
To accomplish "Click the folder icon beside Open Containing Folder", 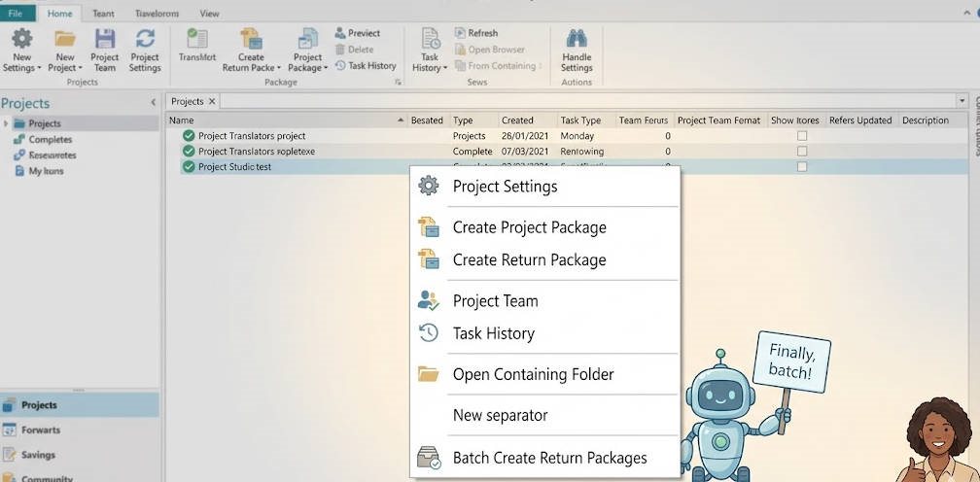I will 428,374.
